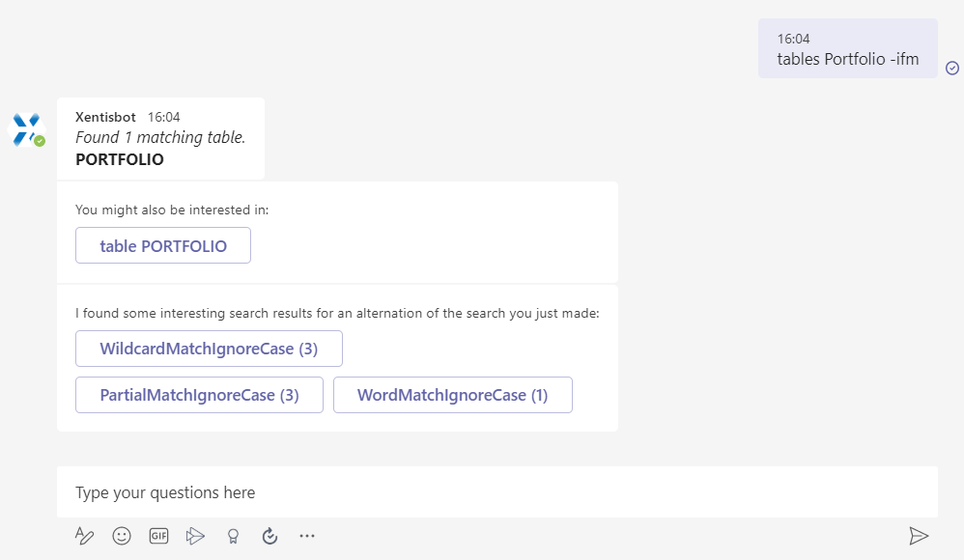Click the 16:04 timestamp beside Xentisbot
964x560 pixels.
point(163,117)
